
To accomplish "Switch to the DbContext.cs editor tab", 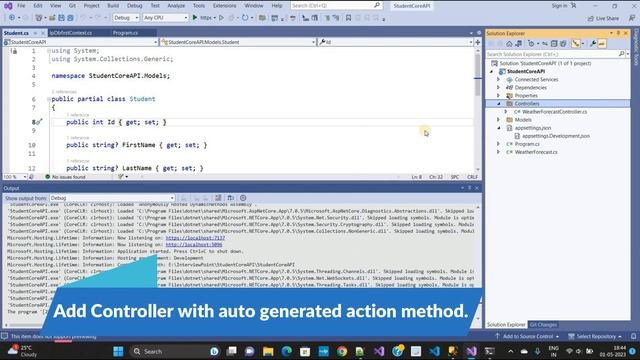I will click(71, 33).
